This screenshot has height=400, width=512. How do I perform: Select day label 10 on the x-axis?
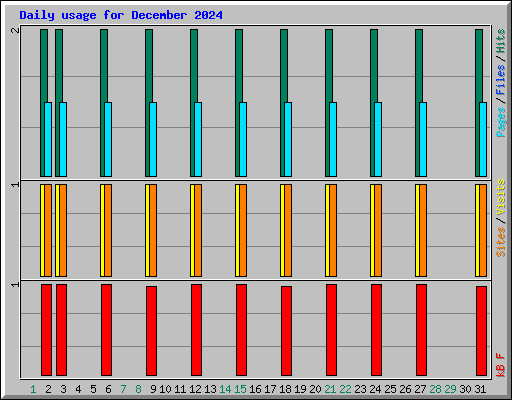pyautogui.click(x=165, y=389)
